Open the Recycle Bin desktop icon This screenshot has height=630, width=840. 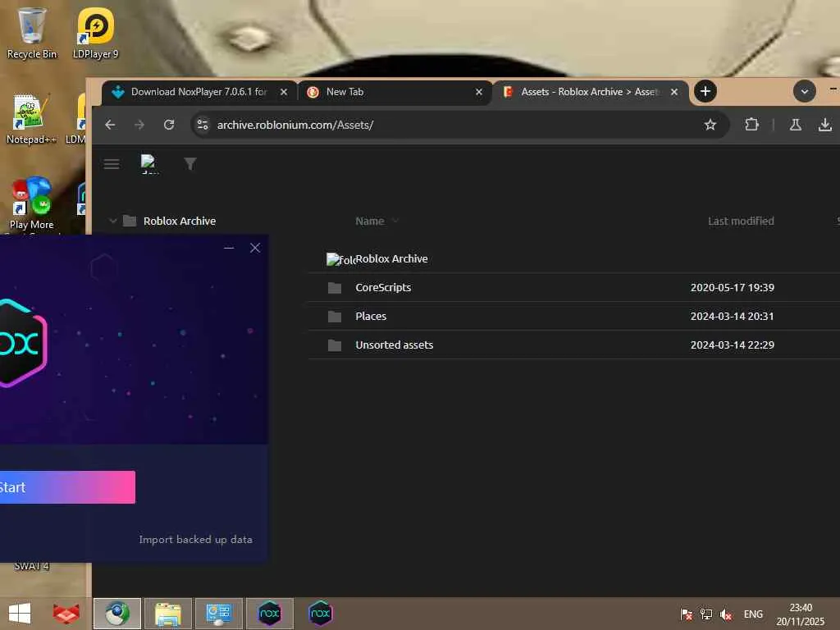tap(32, 33)
